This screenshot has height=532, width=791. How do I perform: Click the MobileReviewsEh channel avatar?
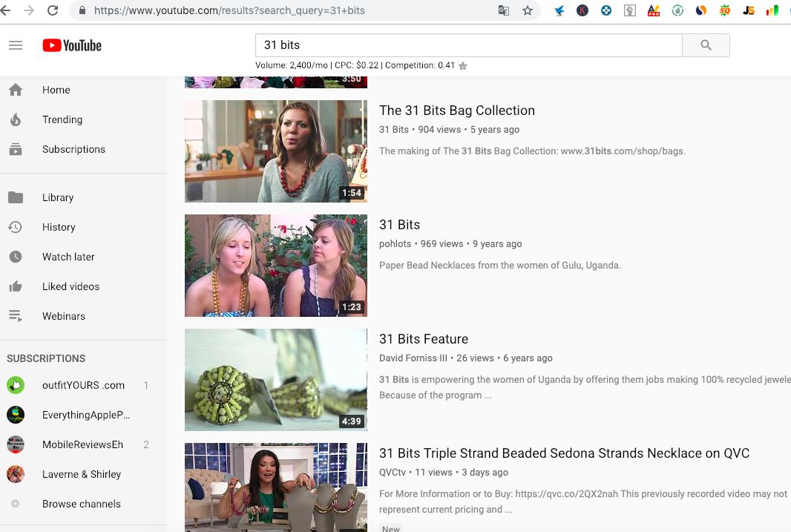click(x=16, y=444)
